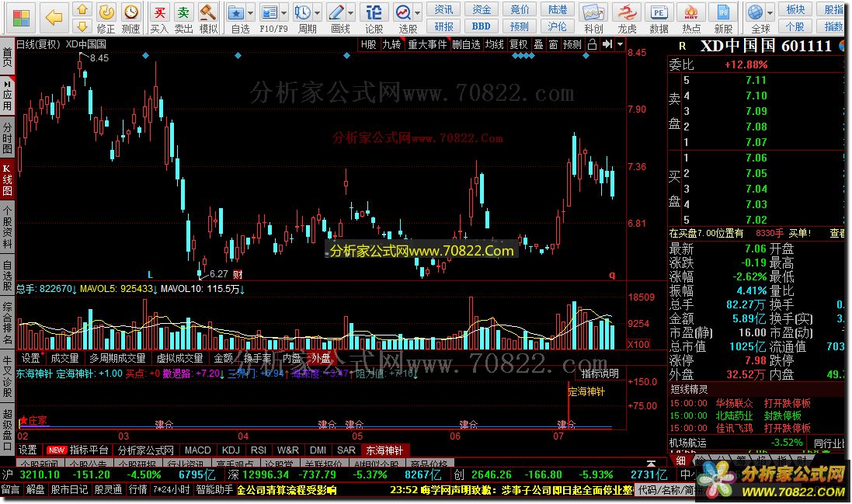Click 删自选 to remove from watchlist

[466, 44]
